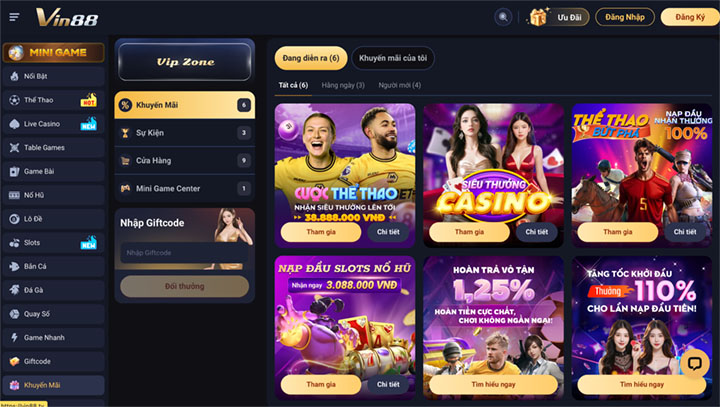This screenshot has width=720, height=407.
Task: Select the Bắn Cá fish icon
Action: click(x=14, y=266)
